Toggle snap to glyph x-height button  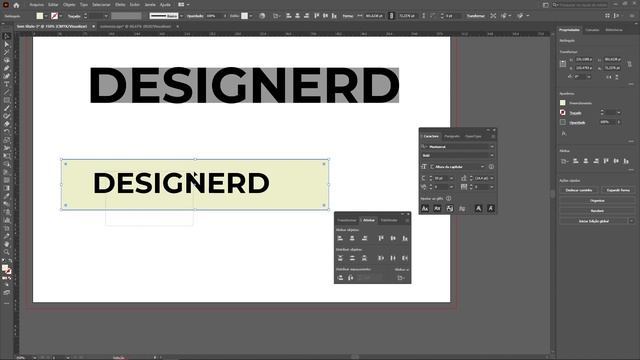[x=437, y=209]
